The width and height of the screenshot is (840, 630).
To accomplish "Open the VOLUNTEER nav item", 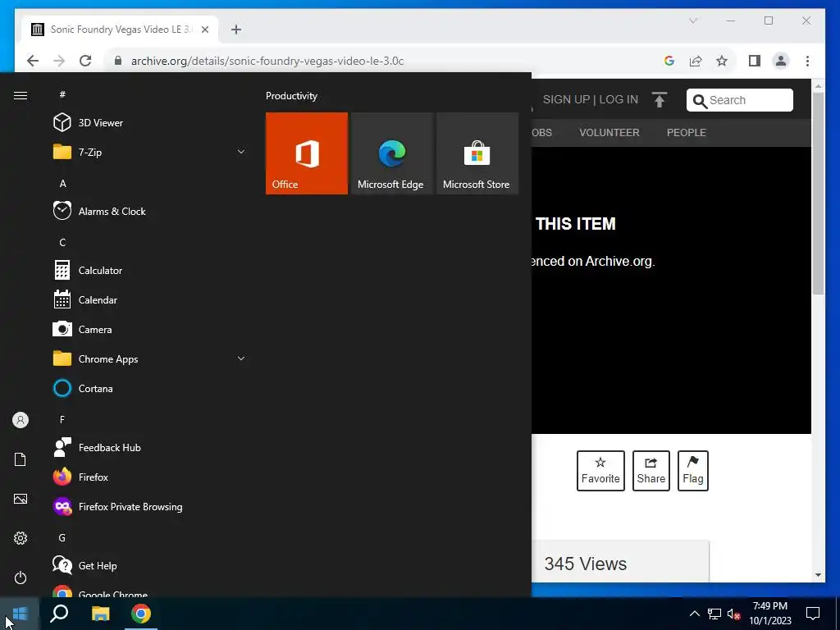I will click(609, 132).
